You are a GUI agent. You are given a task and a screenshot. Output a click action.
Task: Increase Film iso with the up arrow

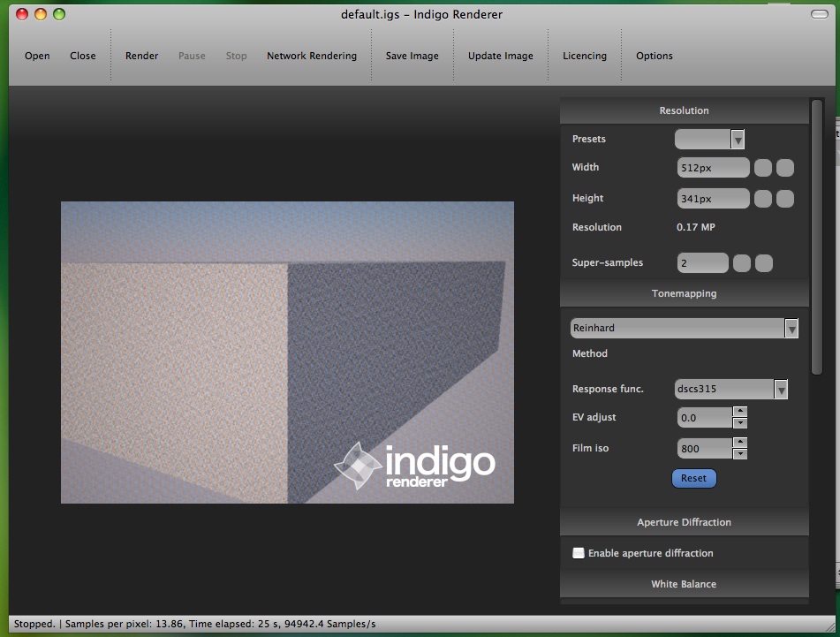click(x=740, y=443)
